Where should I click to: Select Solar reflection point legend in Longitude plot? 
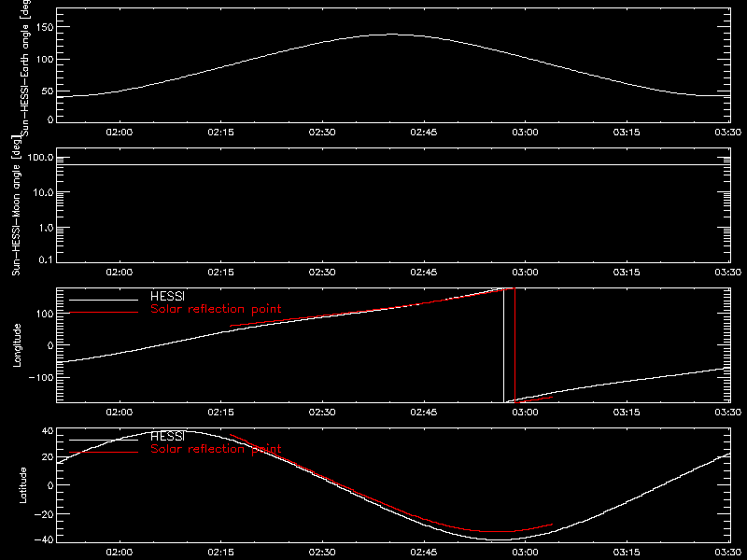click(216, 309)
